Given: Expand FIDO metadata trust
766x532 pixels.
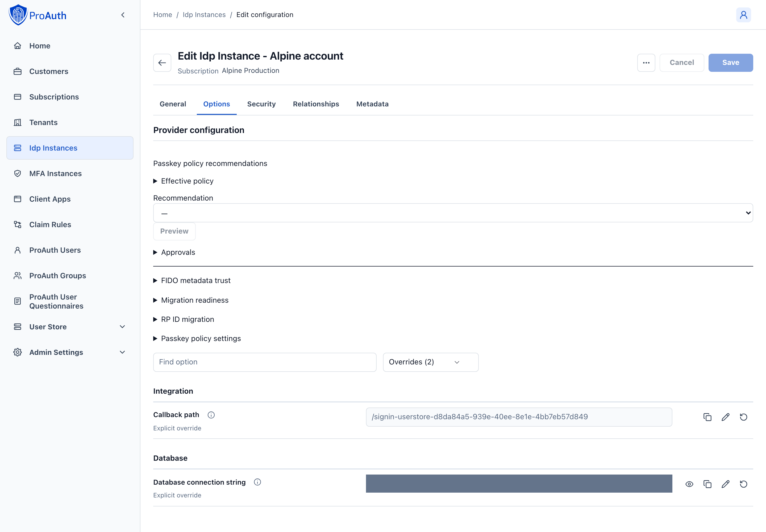Looking at the screenshot, I should 192,281.
